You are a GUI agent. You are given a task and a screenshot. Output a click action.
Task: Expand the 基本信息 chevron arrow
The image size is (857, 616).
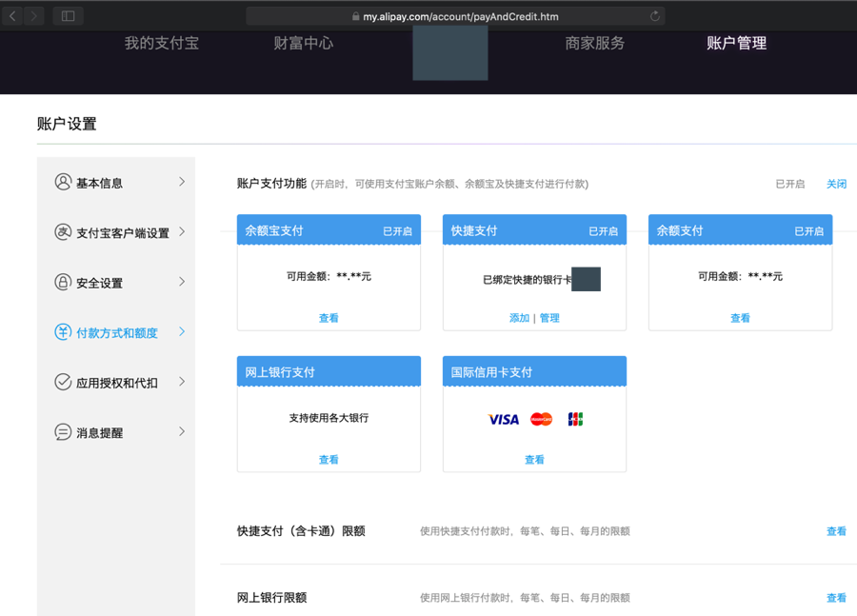pyautogui.click(x=182, y=182)
